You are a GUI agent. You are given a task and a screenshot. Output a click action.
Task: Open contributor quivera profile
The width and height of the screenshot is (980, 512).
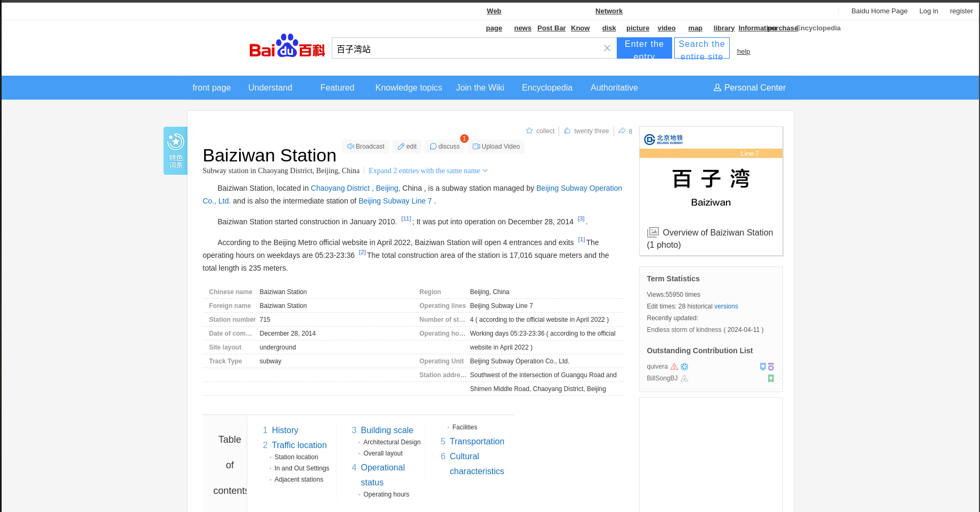pyautogui.click(x=657, y=367)
